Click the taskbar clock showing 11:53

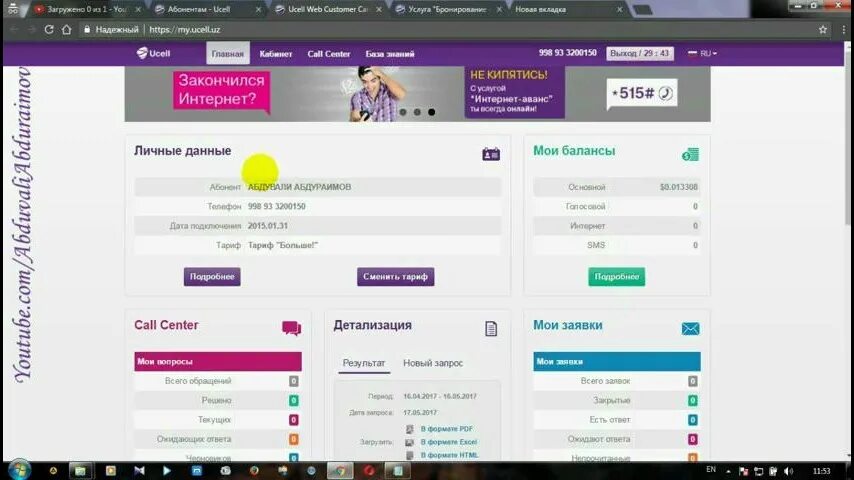821,471
